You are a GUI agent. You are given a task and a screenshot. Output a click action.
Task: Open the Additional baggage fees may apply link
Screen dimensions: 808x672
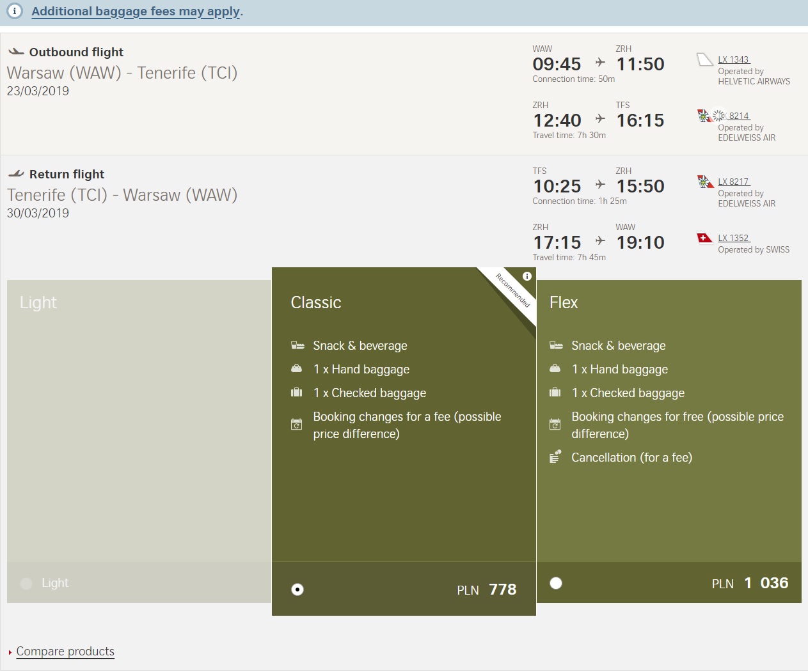[137, 12]
